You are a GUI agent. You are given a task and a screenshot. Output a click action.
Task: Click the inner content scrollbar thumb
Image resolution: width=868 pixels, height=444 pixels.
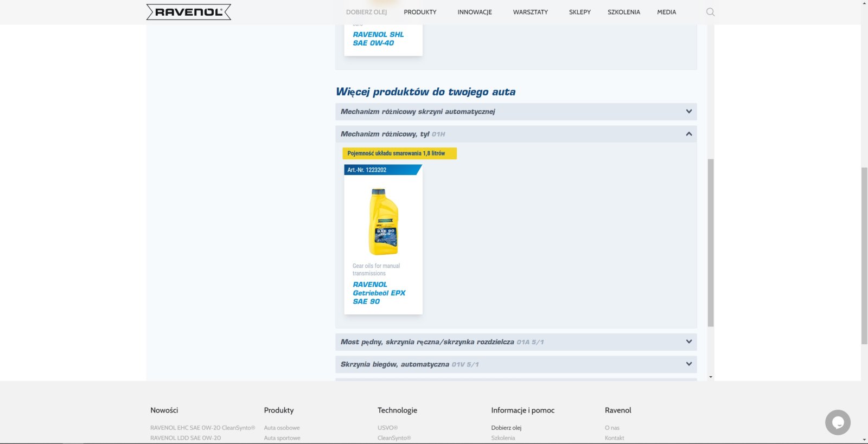[711, 243]
